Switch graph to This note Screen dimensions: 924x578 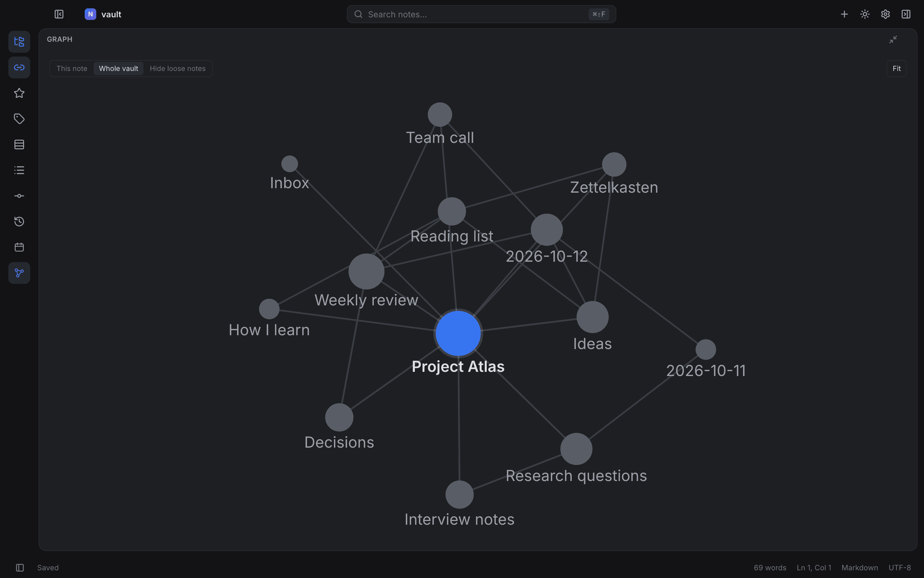pyautogui.click(x=72, y=68)
